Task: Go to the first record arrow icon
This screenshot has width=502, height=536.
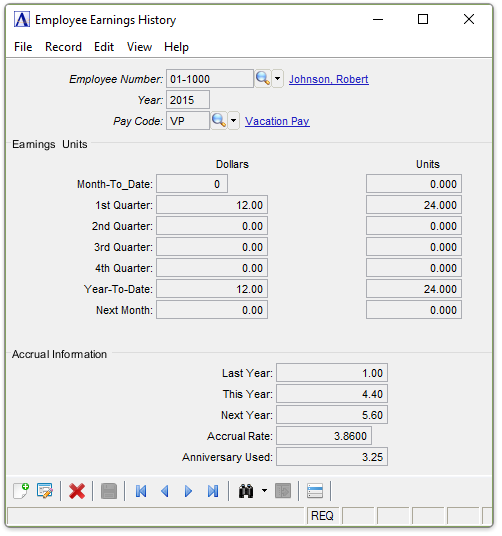Action: pos(141,491)
